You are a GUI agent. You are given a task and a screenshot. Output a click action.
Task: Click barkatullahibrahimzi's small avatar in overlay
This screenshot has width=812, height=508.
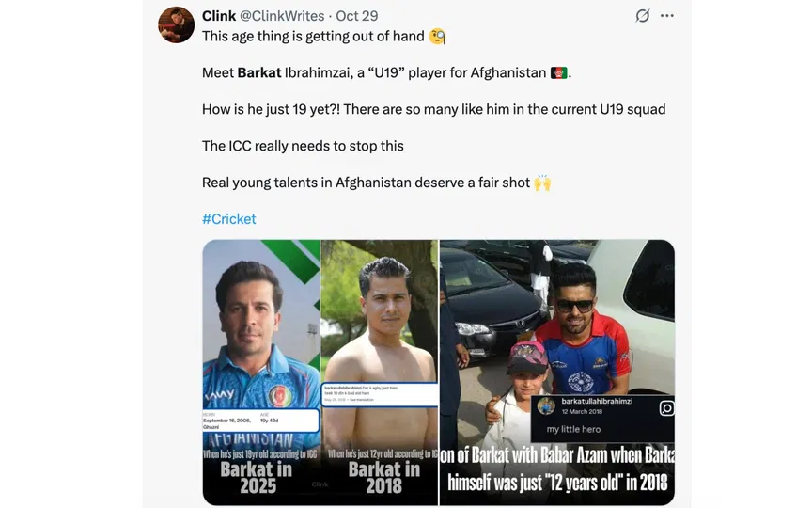pyautogui.click(x=546, y=406)
